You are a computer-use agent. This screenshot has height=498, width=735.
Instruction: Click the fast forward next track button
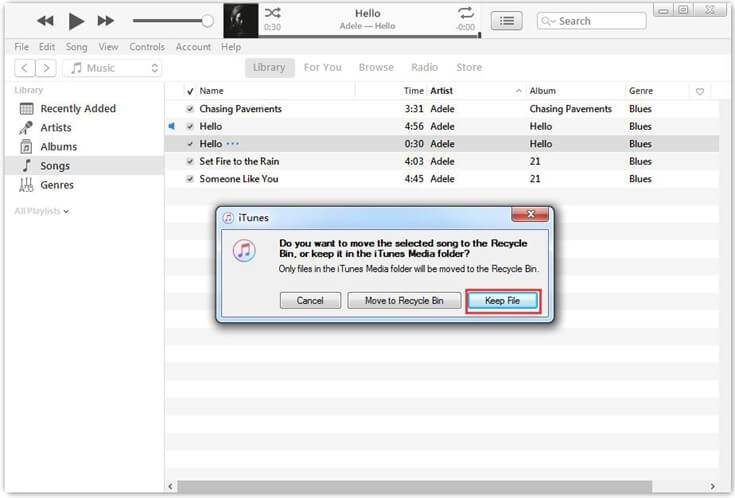[105, 21]
